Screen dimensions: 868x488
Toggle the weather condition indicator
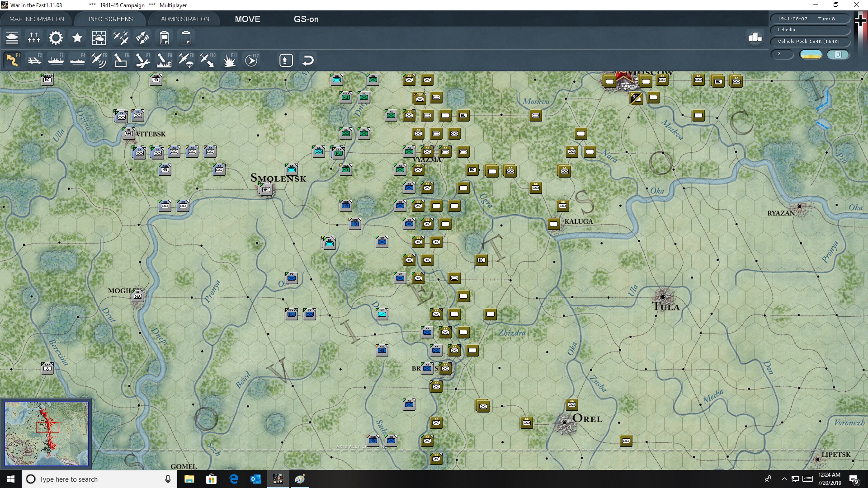pyautogui.click(x=811, y=54)
